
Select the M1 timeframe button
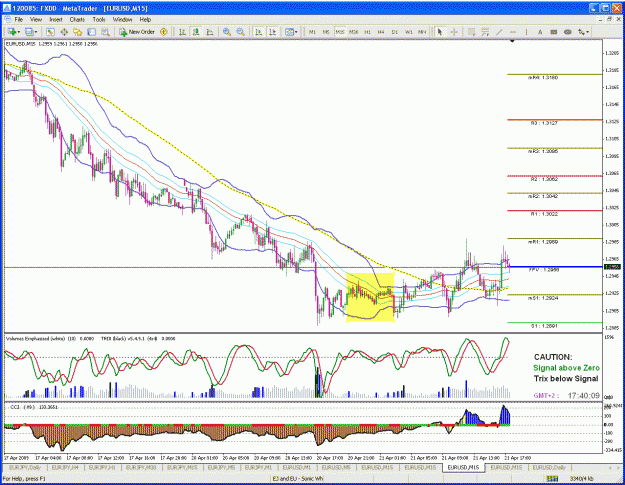click(x=312, y=32)
